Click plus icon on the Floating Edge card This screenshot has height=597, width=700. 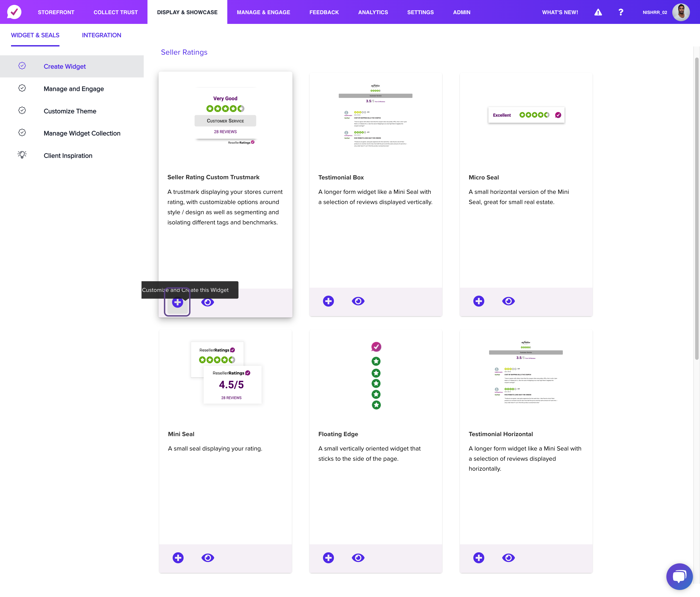328,557
